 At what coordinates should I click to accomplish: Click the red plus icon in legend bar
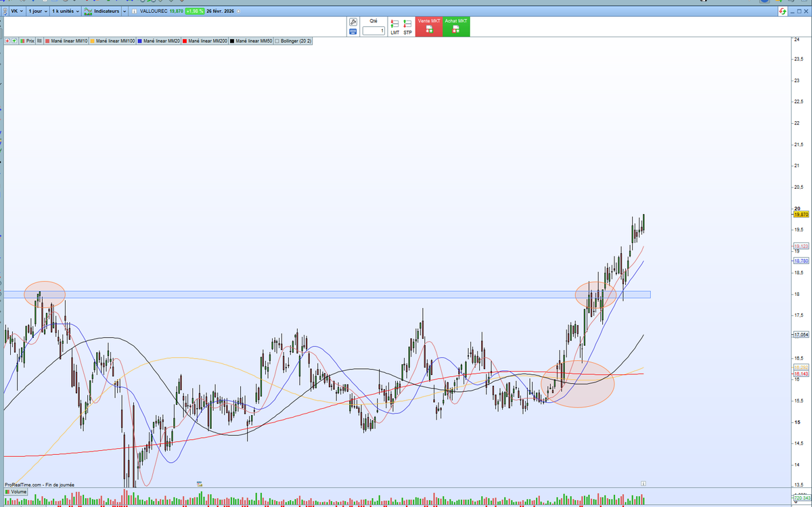pyautogui.click(x=7, y=41)
